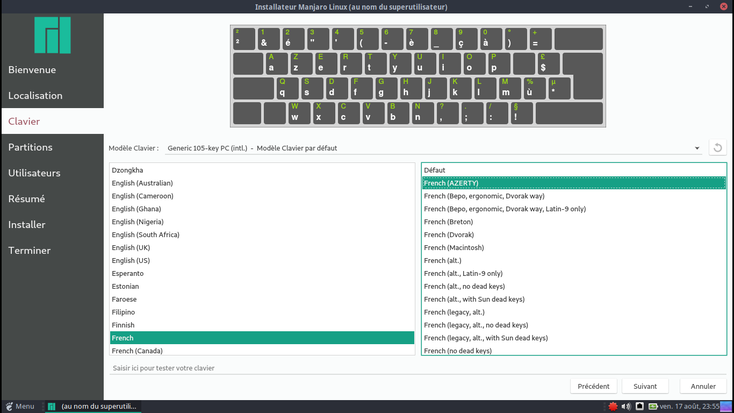Select Faroese layout
The width and height of the screenshot is (734, 413).
coord(262,299)
